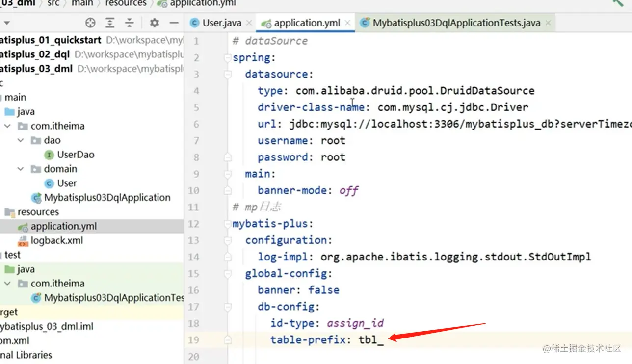Click the com.mysql.cj.jdbc.Driver value

tap(453, 107)
